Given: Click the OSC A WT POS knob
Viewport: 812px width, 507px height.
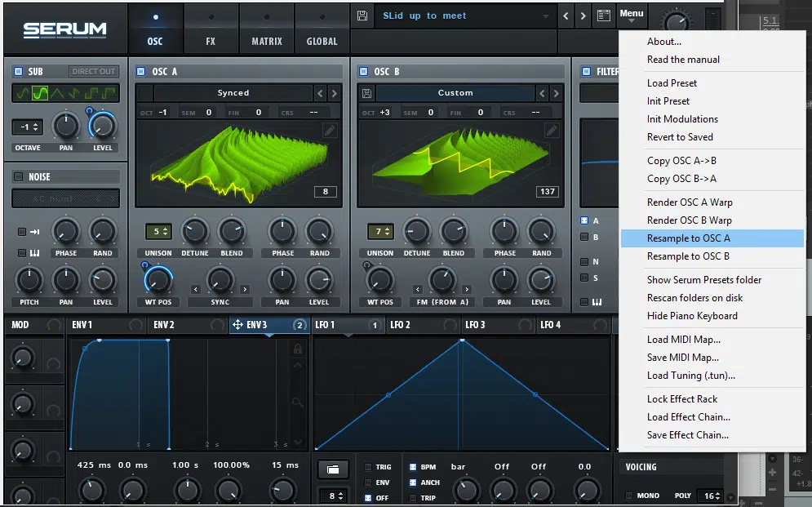Looking at the screenshot, I should [x=158, y=280].
